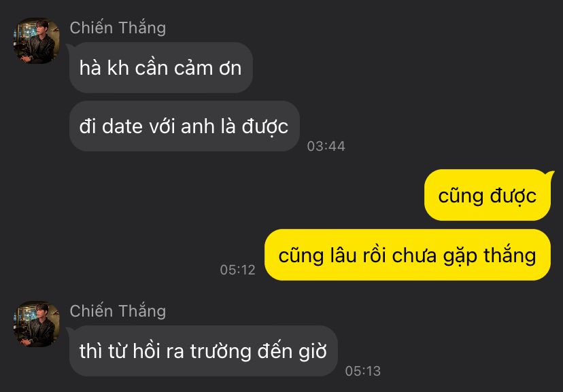Click the word 'giờ' in the last bubble
Image resolution: width=563 pixels, height=392 pixels.
coord(313,351)
